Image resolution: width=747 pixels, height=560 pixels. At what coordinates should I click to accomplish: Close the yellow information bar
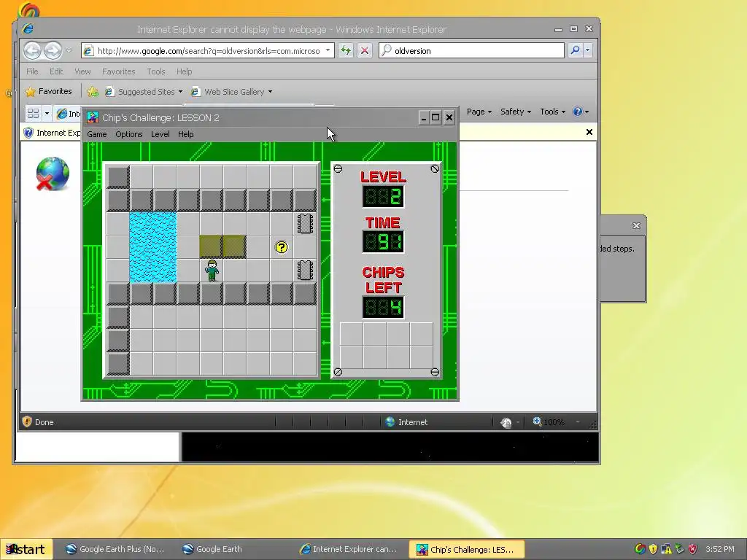pos(589,133)
